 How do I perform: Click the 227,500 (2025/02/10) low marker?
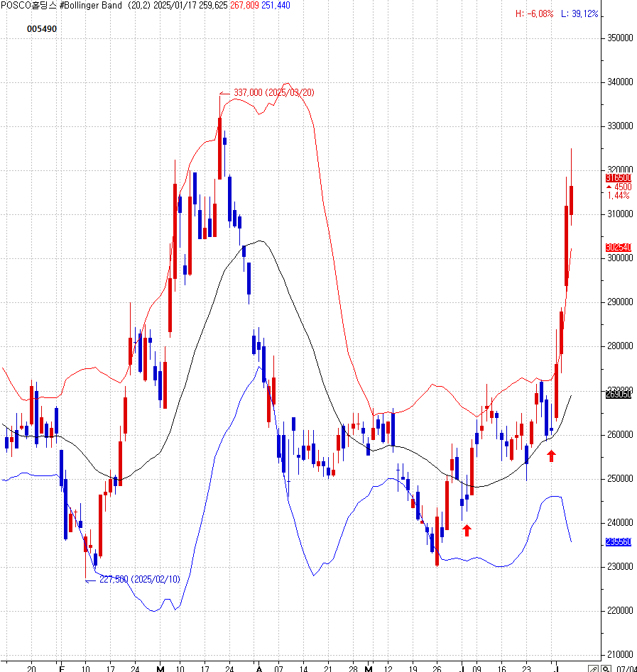click(140, 580)
